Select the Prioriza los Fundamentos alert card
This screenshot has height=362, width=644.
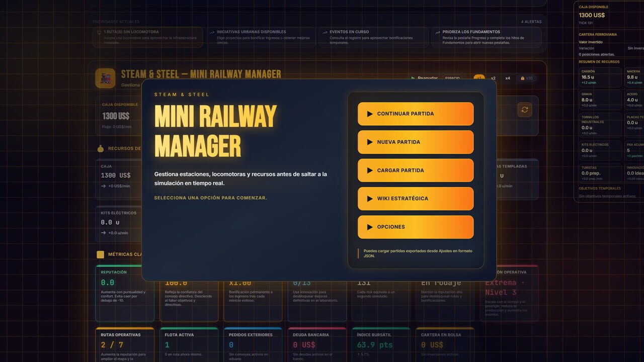tap(487, 37)
